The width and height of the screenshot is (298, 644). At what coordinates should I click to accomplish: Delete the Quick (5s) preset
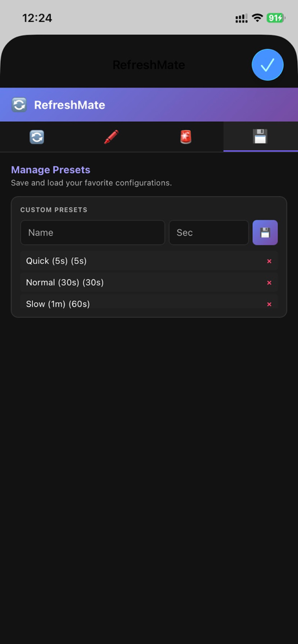pos(269,261)
